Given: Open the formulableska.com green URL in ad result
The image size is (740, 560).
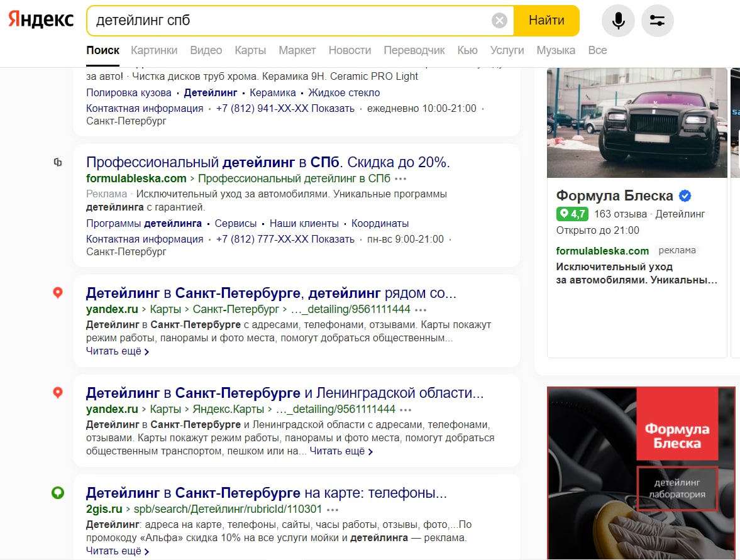Looking at the screenshot, I should [136, 178].
